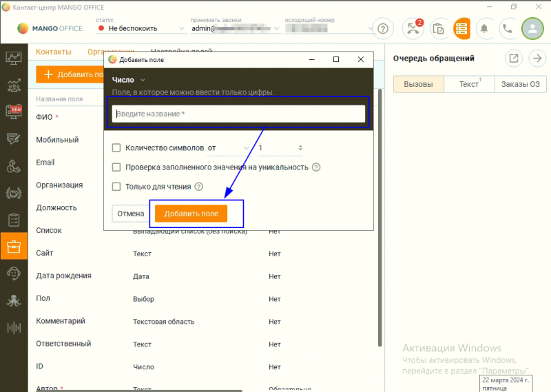Enable the 'Количество символов' checkbox

(x=116, y=147)
